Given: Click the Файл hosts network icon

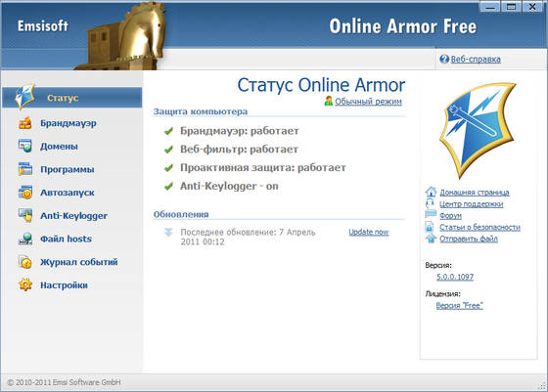Looking at the screenshot, I should [x=25, y=239].
